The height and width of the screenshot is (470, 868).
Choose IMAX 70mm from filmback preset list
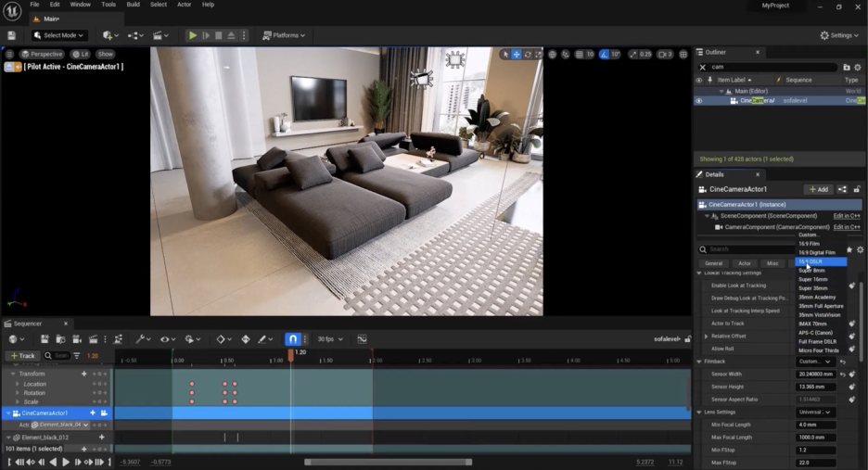coord(821,324)
